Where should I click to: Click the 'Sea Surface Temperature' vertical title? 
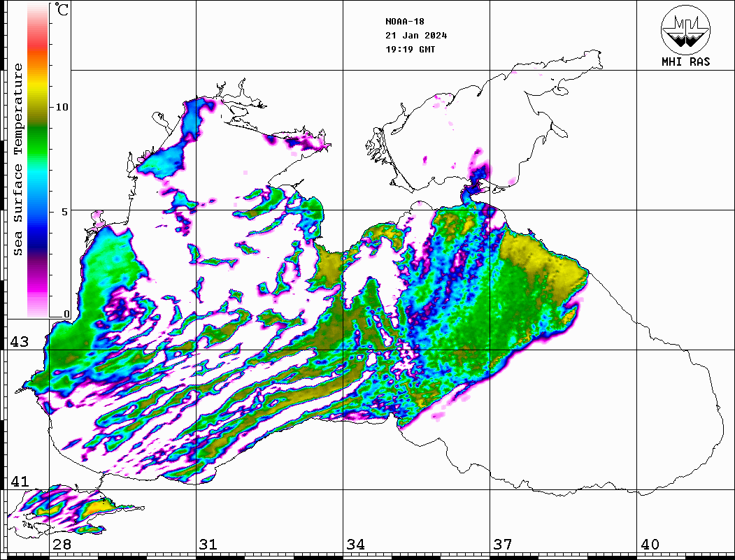[x=17, y=160]
